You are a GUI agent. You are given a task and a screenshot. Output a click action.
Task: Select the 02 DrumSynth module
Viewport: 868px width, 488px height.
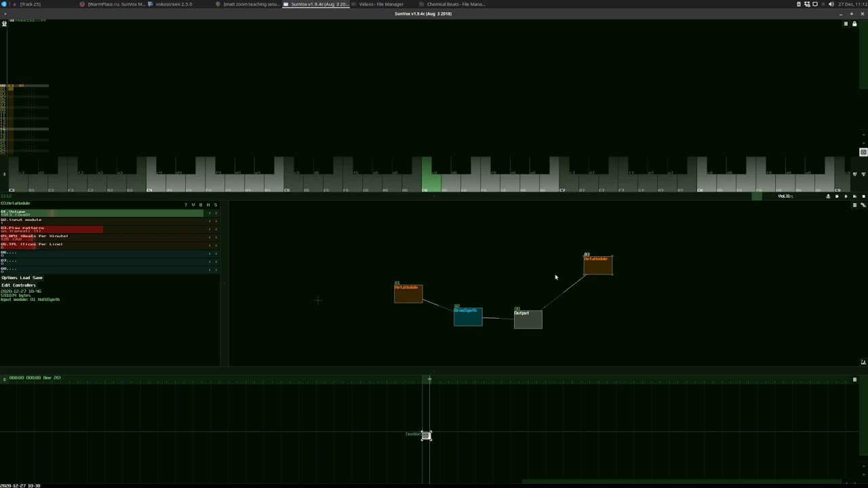tap(468, 317)
